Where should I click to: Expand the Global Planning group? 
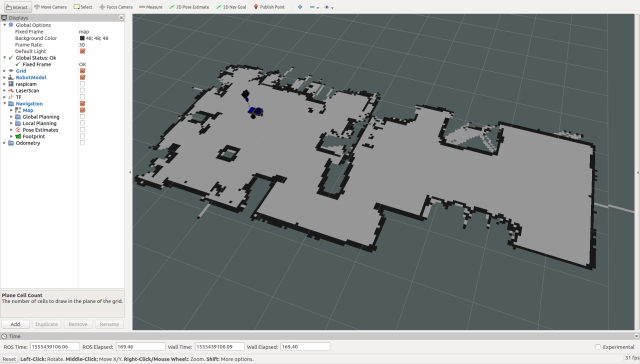(x=11, y=117)
